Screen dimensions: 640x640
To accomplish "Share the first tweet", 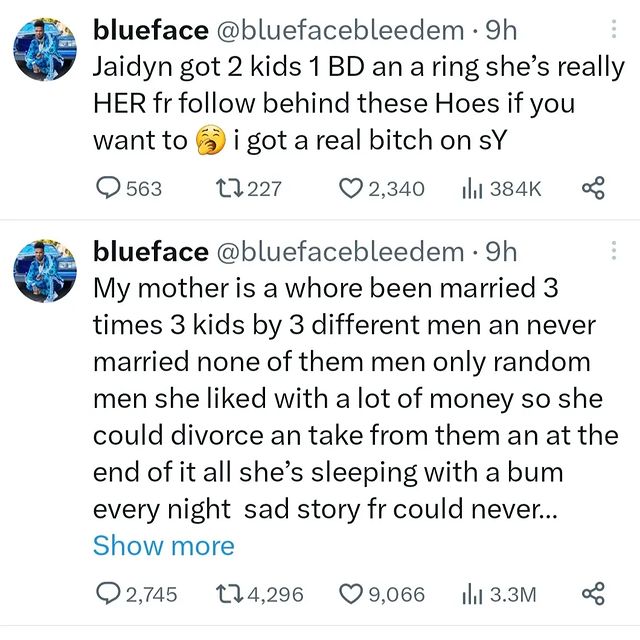I will click(593, 188).
